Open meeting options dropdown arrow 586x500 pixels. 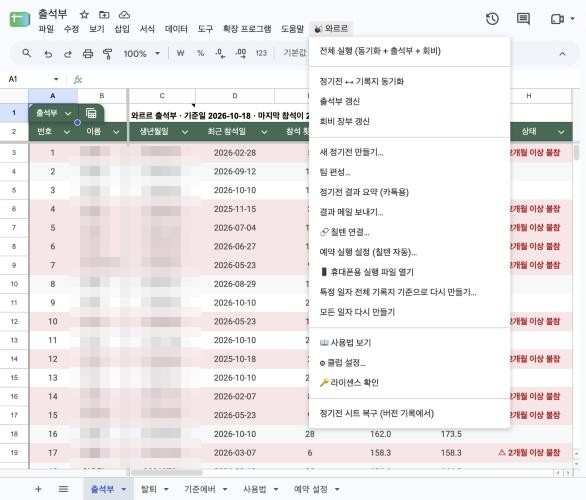click(x=573, y=19)
